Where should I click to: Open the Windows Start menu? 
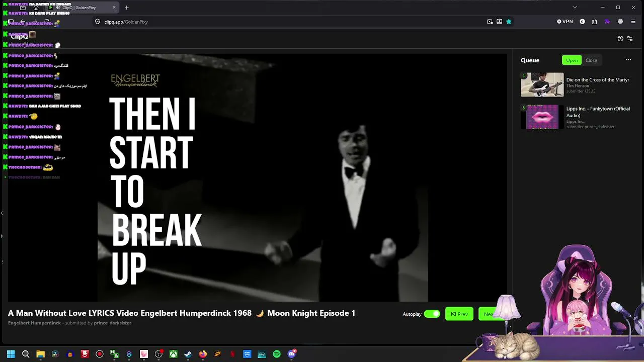(11, 354)
